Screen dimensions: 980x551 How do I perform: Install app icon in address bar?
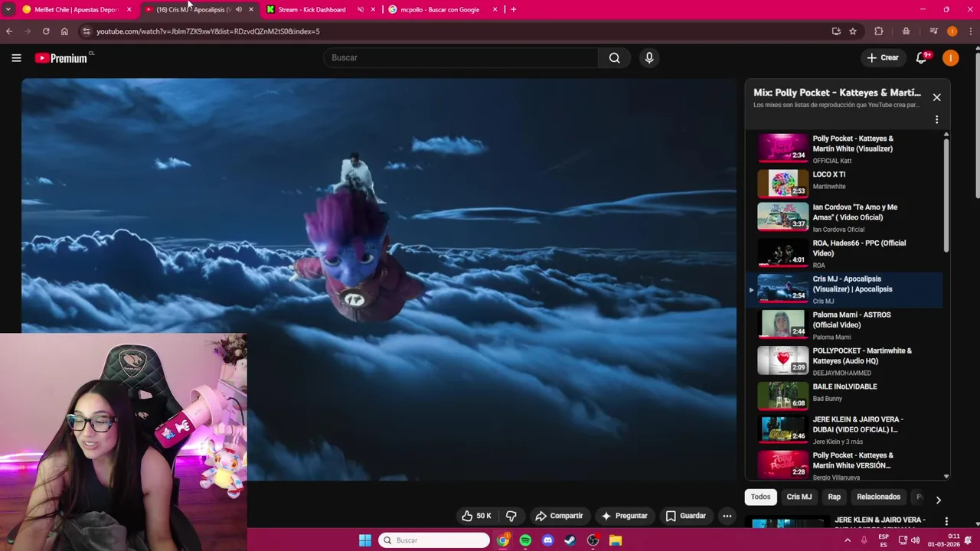(836, 31)
